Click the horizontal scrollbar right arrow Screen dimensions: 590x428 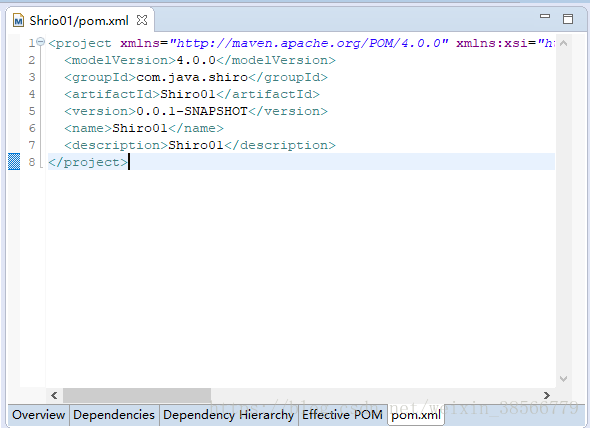[x=546, y=395]
